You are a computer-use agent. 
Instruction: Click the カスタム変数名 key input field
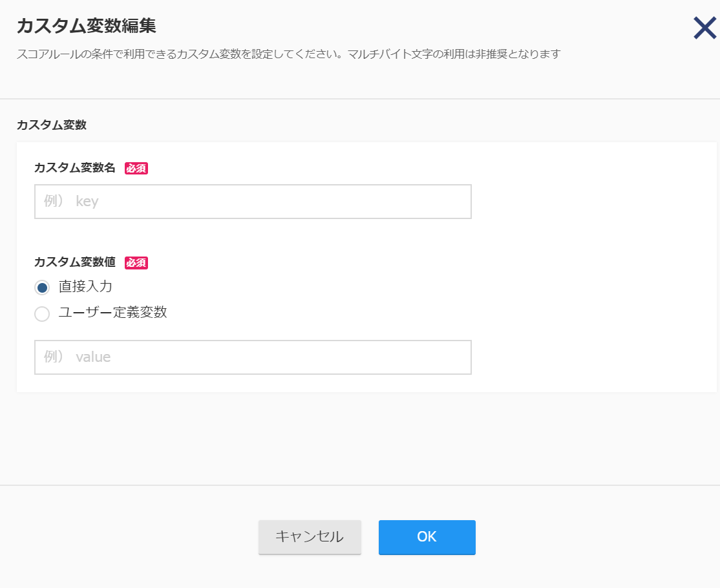tap(253, 202)
